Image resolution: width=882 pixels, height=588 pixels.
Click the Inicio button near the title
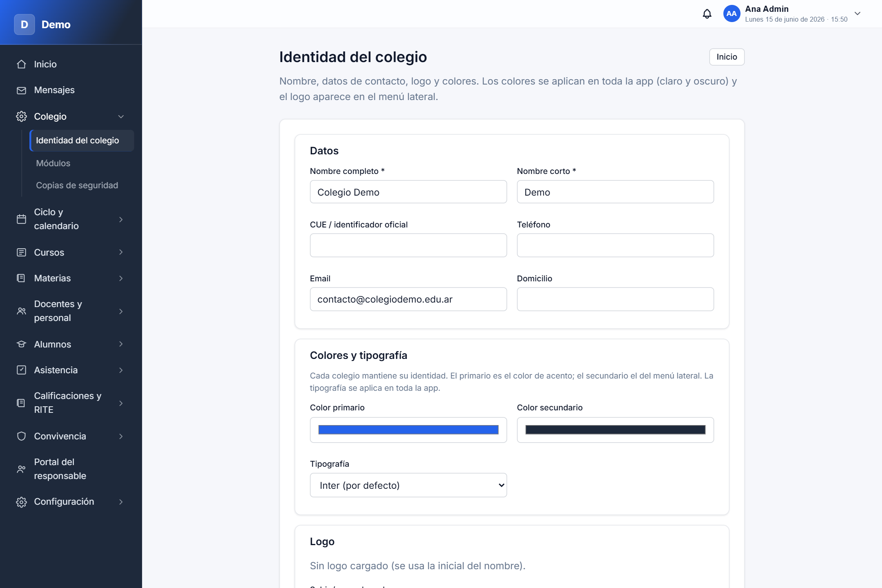click(x=727, y=57)
